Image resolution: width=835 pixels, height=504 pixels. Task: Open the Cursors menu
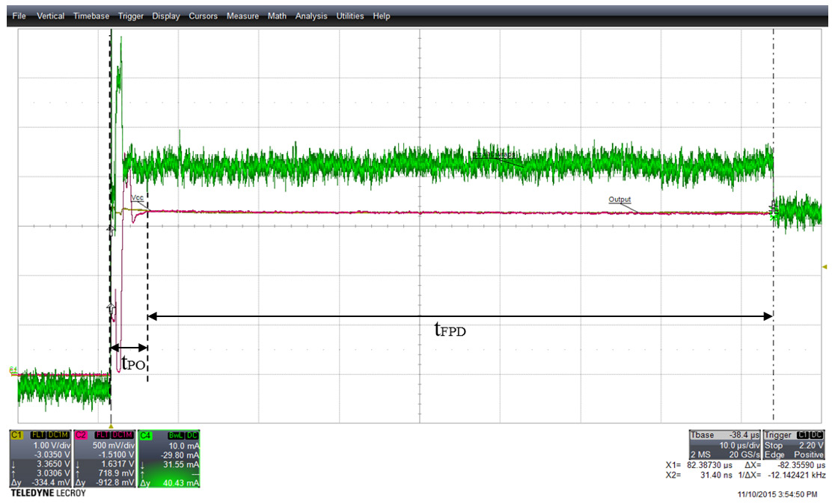pyautogui.click(x=203, y=16)
